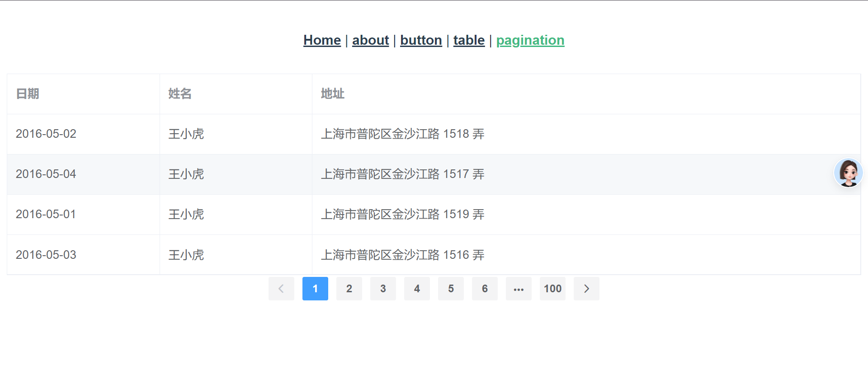The image size is (868, 379).
Task: Go to next page using right arrow
Action: pos(586,289)
